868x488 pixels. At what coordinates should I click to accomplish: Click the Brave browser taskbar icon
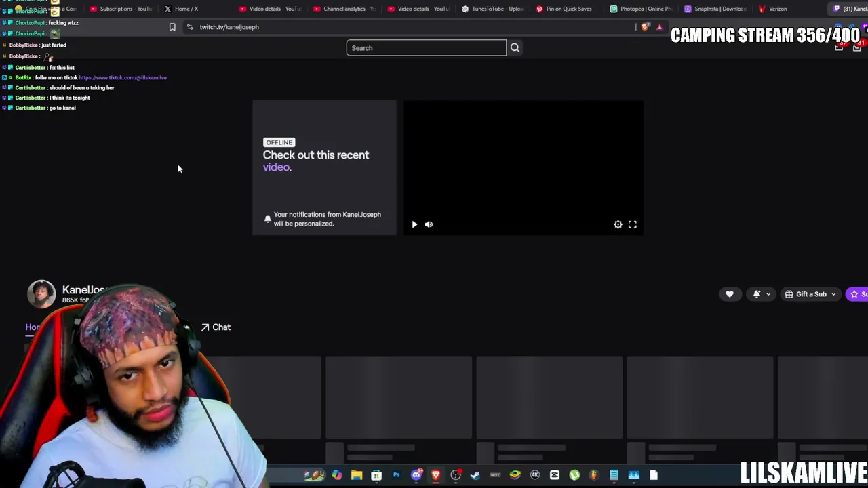tap(436, 475)
